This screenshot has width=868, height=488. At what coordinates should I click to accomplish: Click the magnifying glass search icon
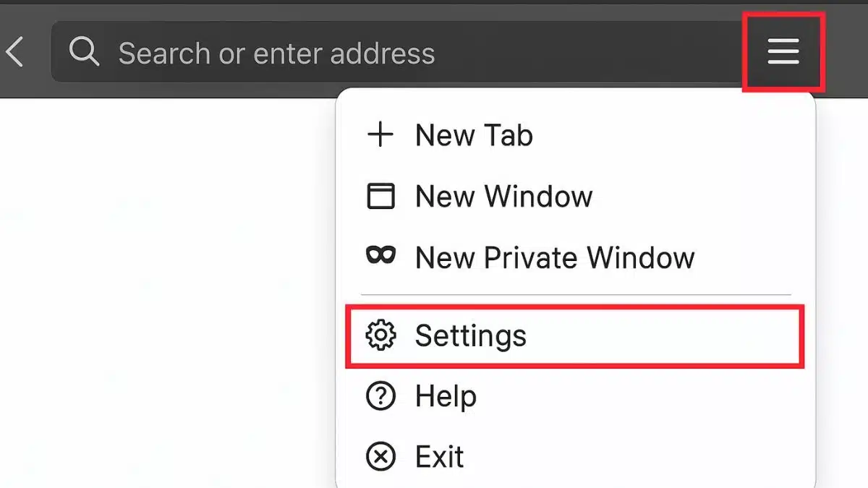coord(85,51)
